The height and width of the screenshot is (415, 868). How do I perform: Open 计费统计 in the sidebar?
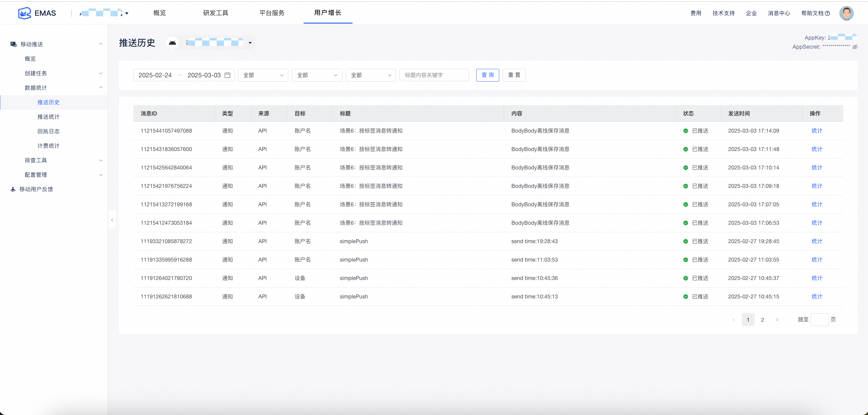49,146
